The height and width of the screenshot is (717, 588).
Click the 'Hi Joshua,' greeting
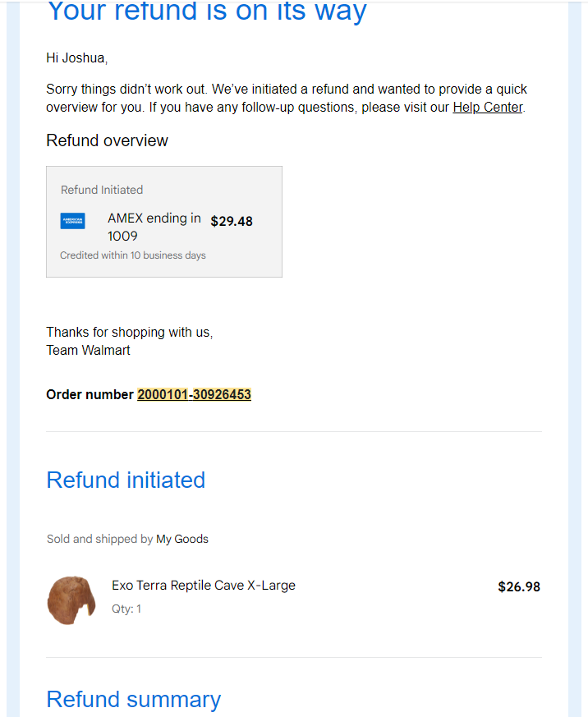coord(77,58)
